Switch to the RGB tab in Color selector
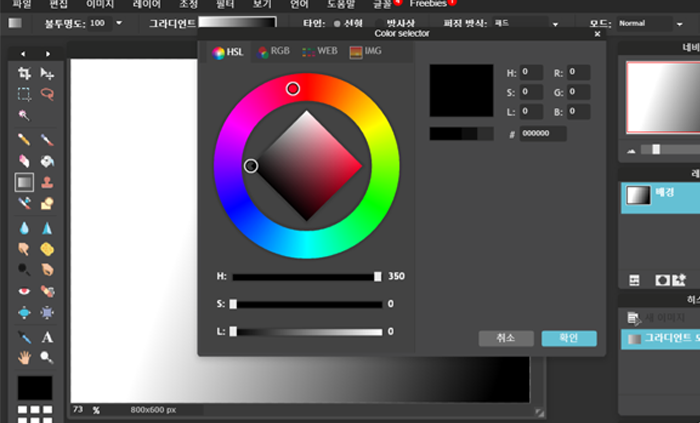 coord(277,52)
